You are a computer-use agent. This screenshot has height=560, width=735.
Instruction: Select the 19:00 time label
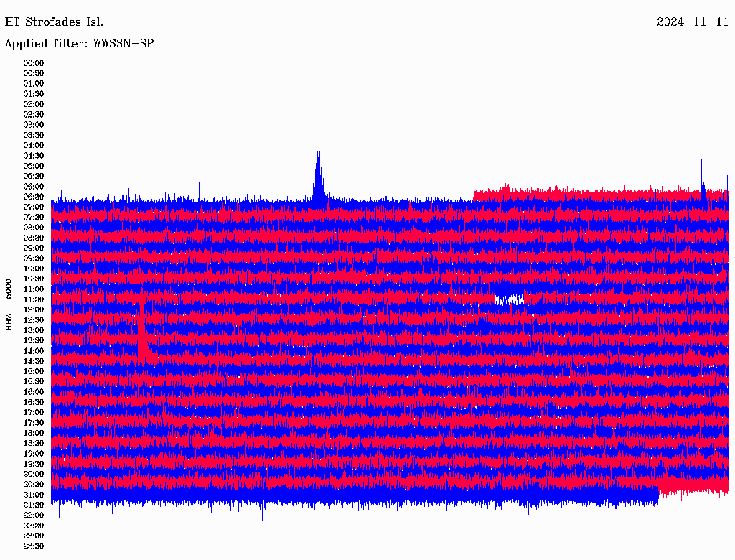click(34, 454)
